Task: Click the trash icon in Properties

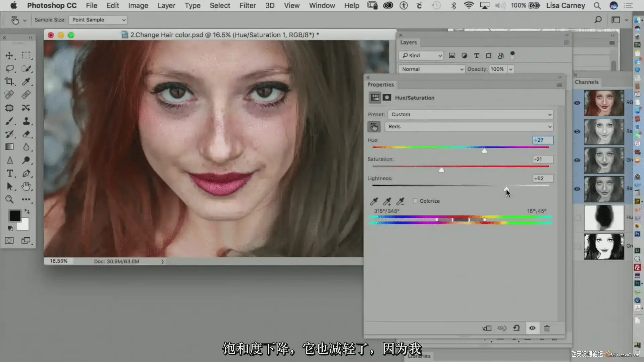Action: (x=547, y=328)
